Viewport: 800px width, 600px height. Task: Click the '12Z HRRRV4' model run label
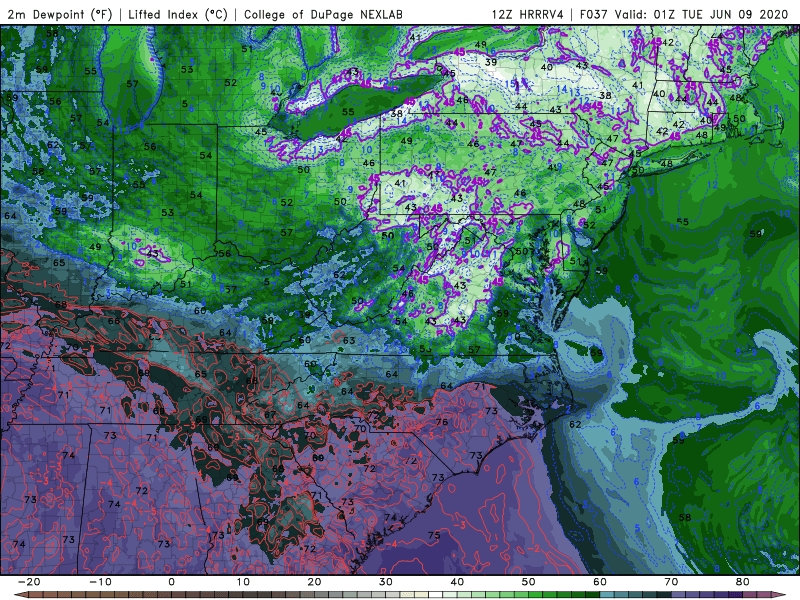[x=528, y=14]
